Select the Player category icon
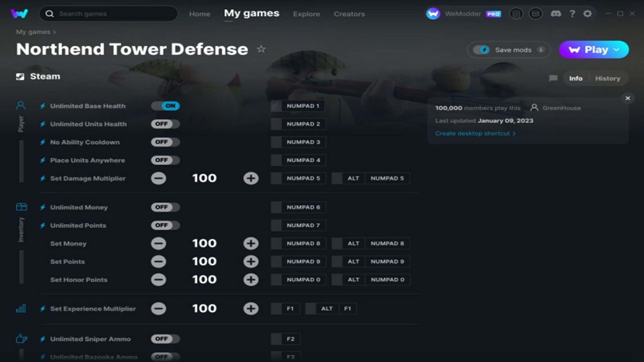Viewport: 644px width, 362px height. coord(21,106)
